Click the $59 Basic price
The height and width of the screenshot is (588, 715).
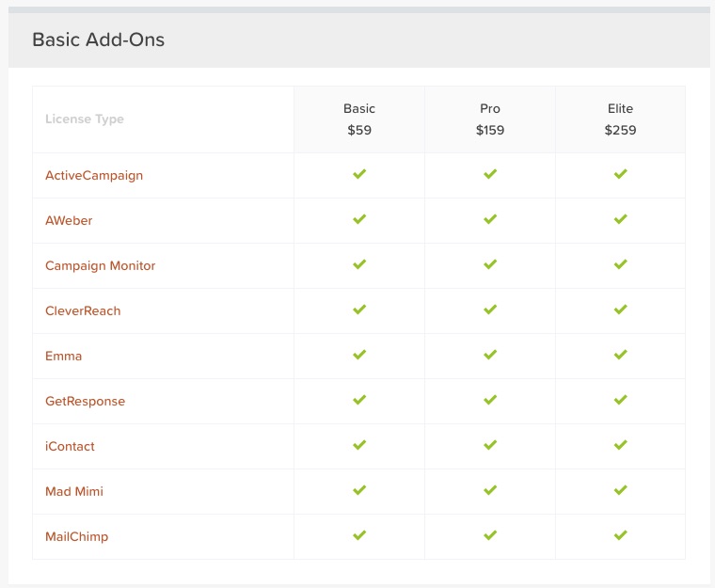pyautogui.click(x=359, y=130)
